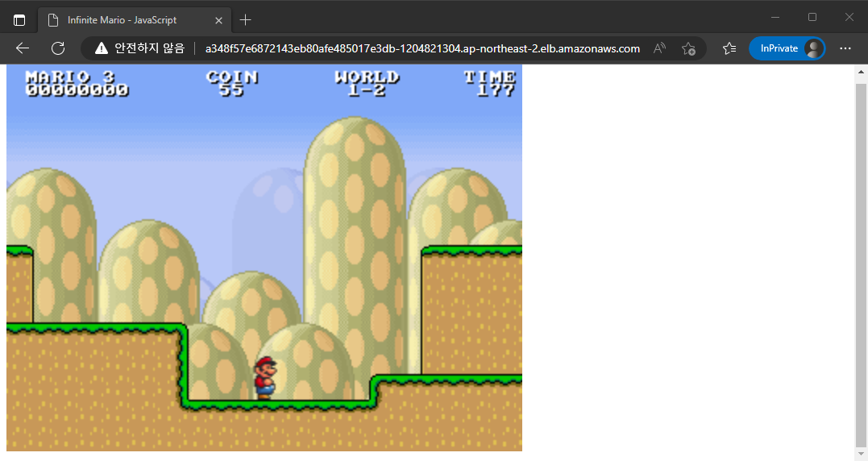Refresh the page
This screenshot has height=461, width=868.
[x=58, y=48]
